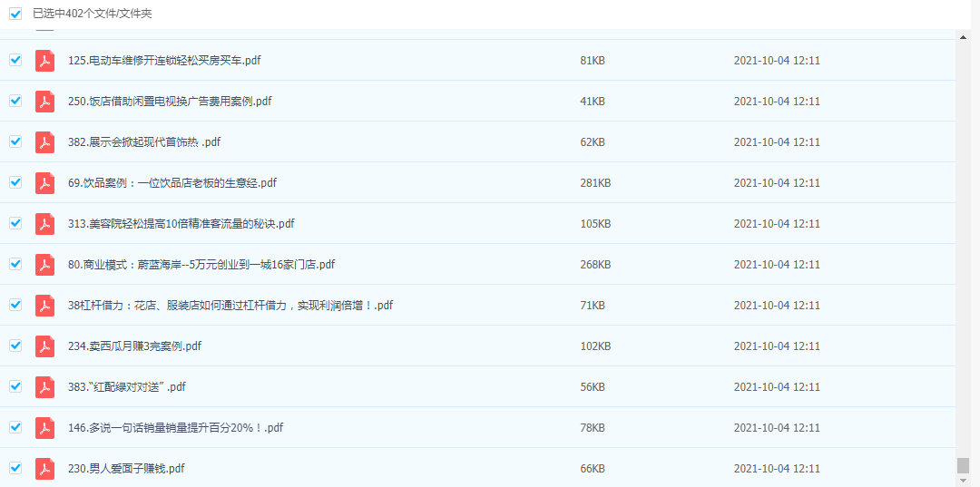980x487 pixels.
Task: Click the scrollbar down arrow
Action: (963, 480)
